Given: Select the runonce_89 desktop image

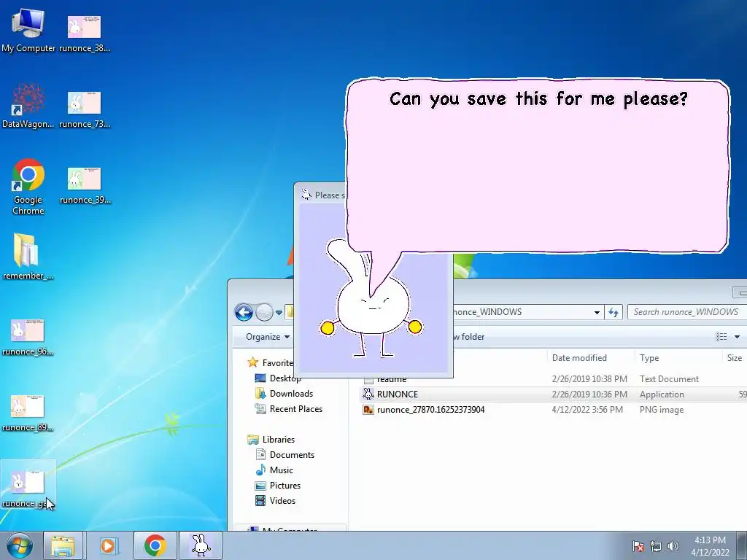Looking at the screenshot, I should pos(28,413).
